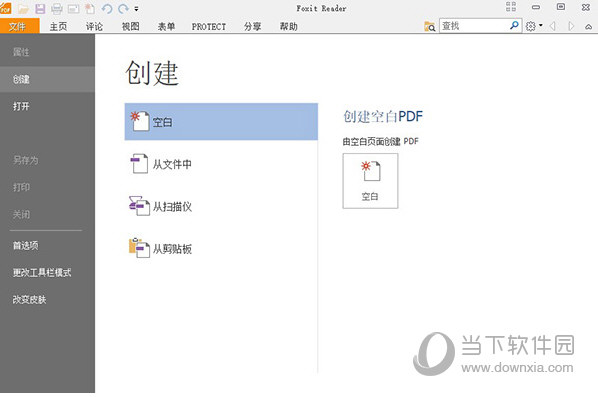
Task: Click the large 创建 page heading
Action: click(x=152, y=73)
